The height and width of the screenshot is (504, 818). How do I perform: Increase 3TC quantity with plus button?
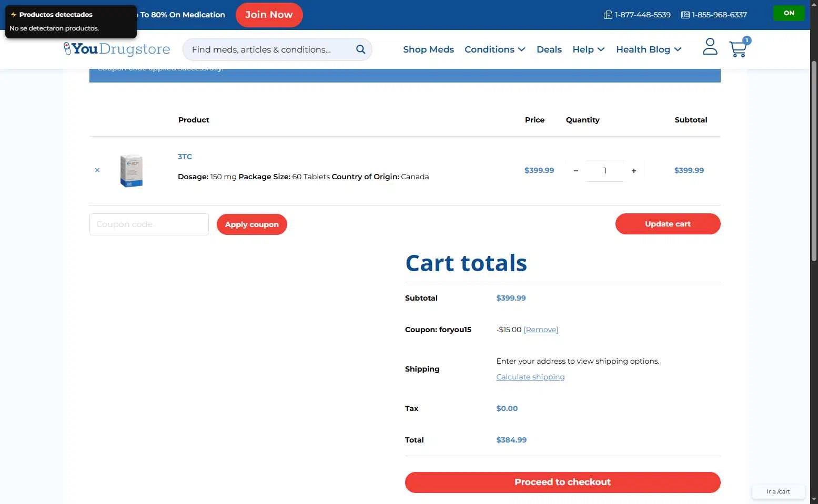[634, 171]
